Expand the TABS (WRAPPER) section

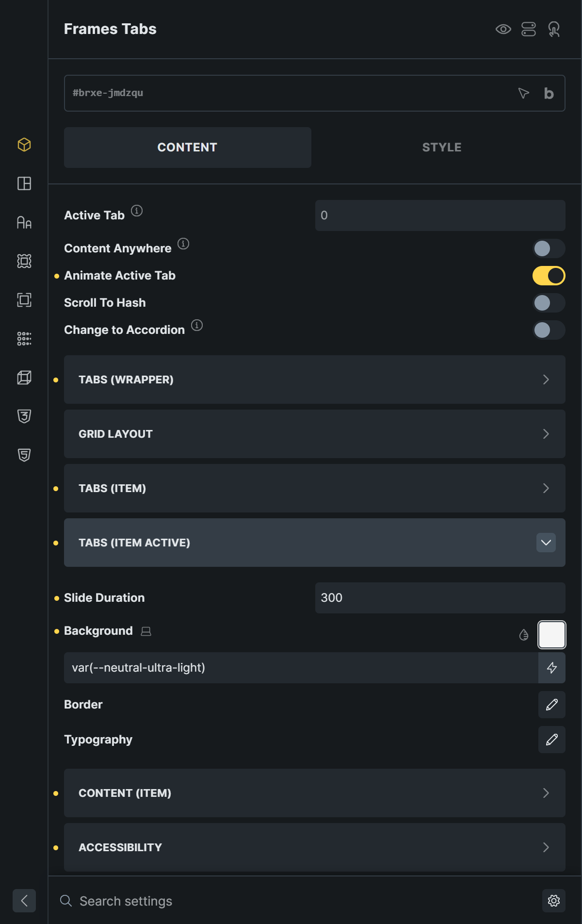(315, 379)
